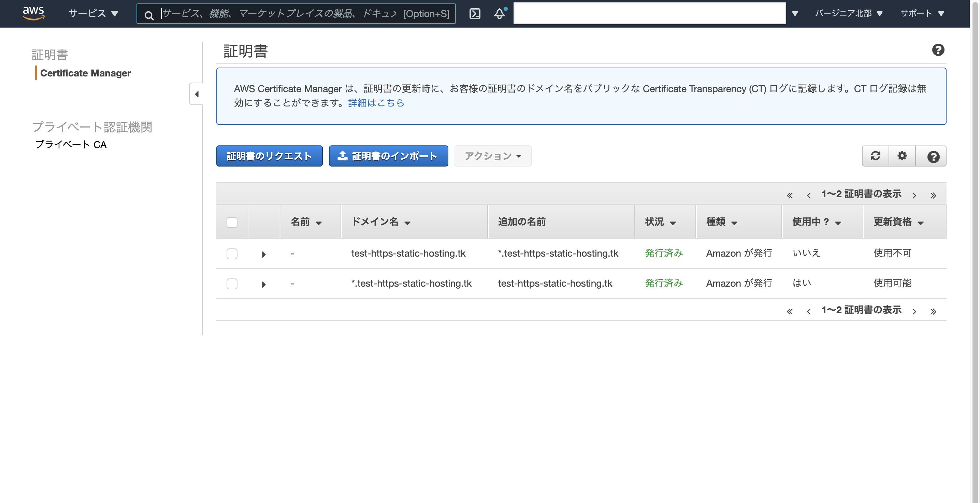Check the test-https-static-hosting.tk certificate row
This screenshot has height=503, width=980.
[232, 254]
